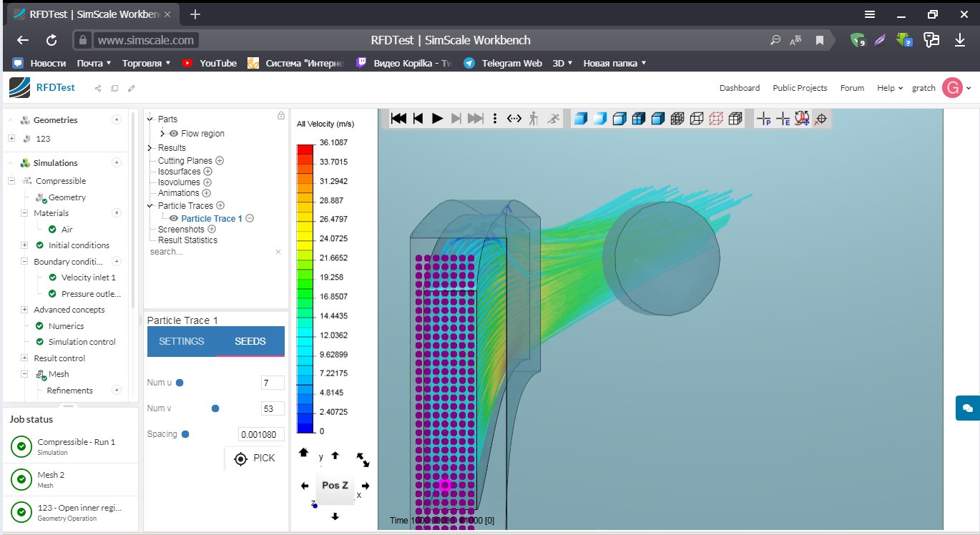Viewport: 980px width, 535px height.
Task: Choose the white wireframe cube display
Action: coord(697,119)
